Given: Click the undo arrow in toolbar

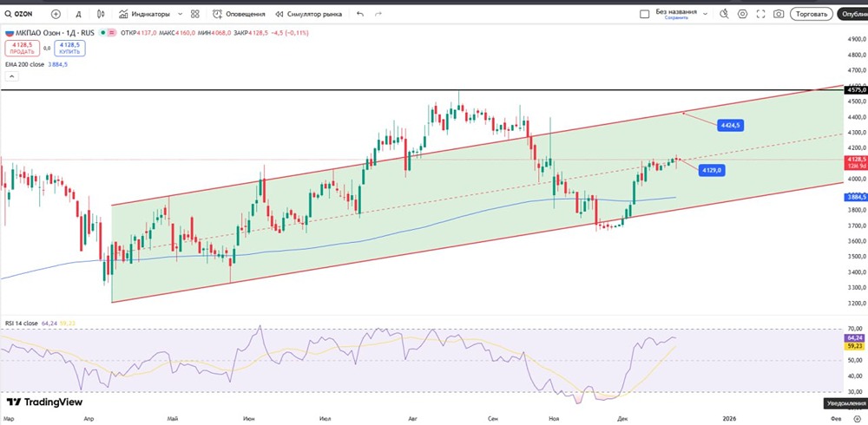Looking at the screenshot, I should 360,14.
